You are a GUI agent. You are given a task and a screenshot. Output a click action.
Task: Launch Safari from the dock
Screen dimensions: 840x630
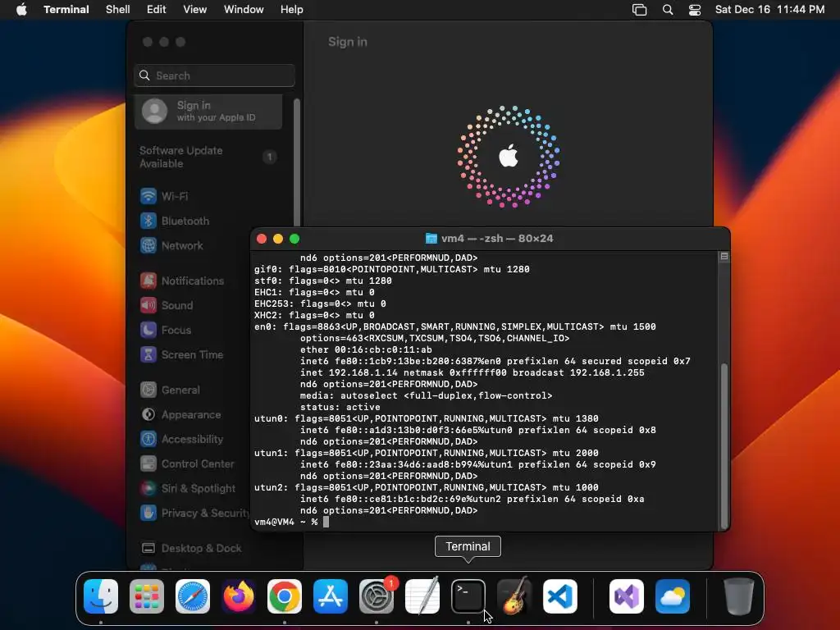(x=193, y=596)
